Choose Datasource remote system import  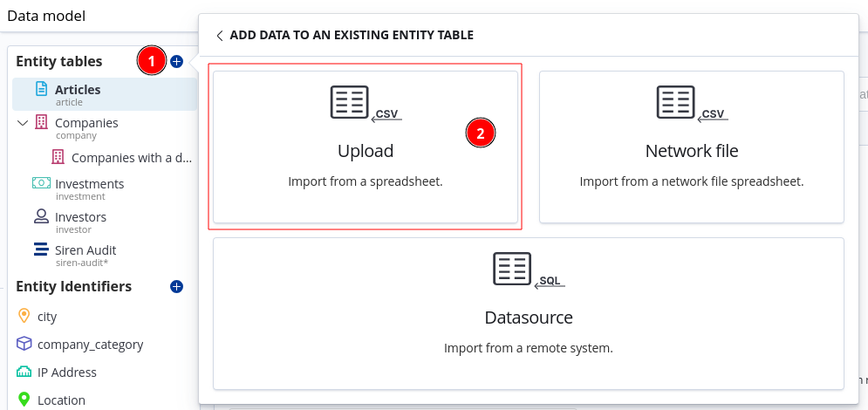click(528, 313)
